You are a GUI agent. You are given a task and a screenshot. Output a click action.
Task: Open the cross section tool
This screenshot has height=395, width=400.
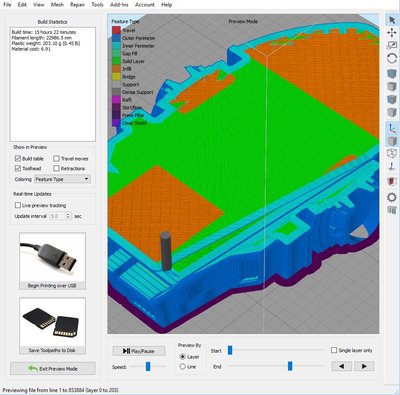coord(392,181)
